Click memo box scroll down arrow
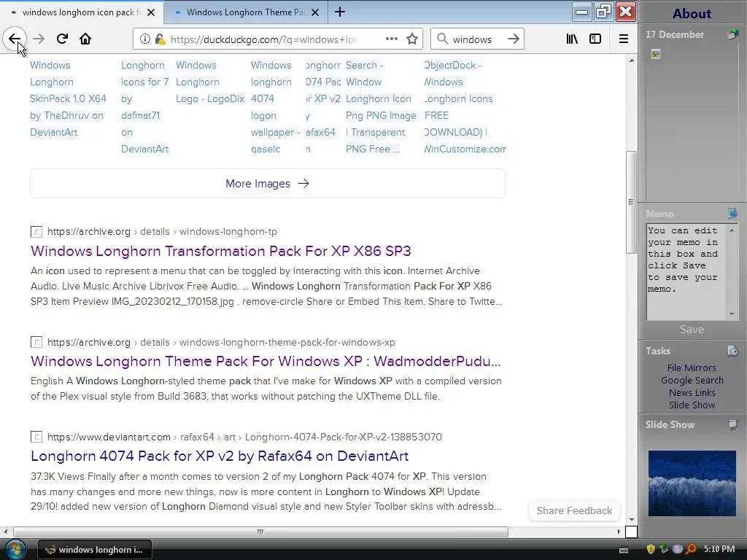The image size is (747, 560). (x=732, y=314)
